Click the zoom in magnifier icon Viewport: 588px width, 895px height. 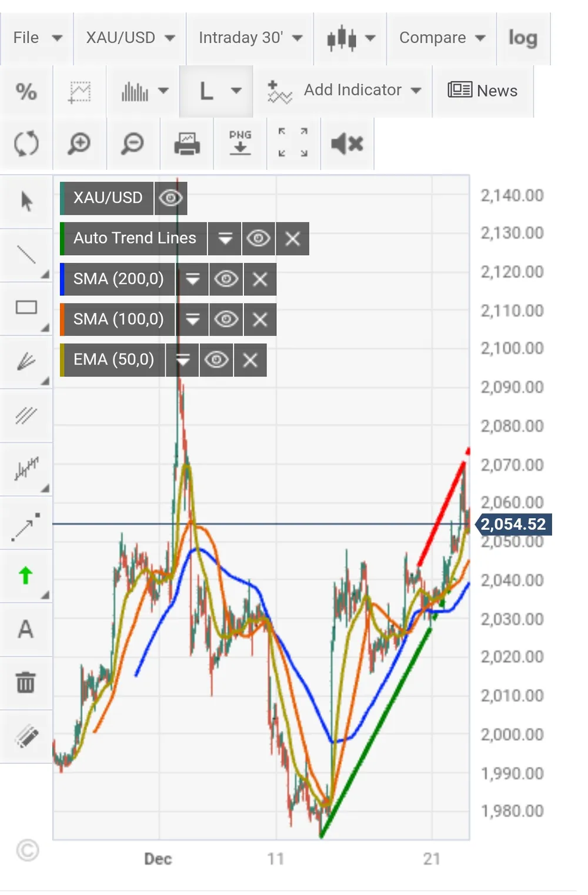79,143
